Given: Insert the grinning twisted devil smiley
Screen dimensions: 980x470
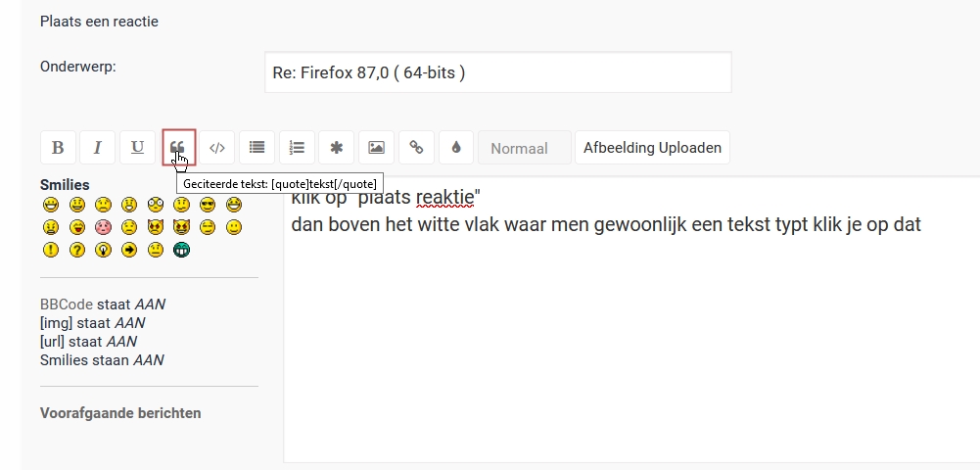Looking at the screenshot, I should tap(181, 227).
